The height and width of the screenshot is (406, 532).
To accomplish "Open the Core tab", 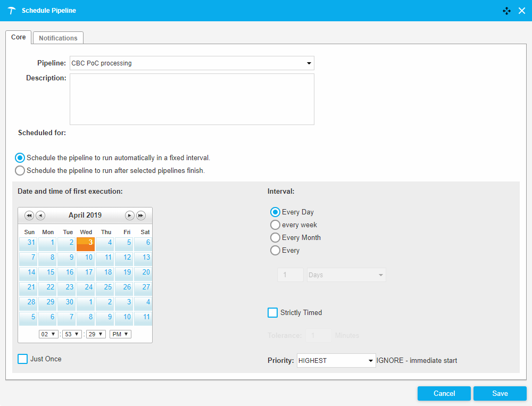I will (19, 37).
